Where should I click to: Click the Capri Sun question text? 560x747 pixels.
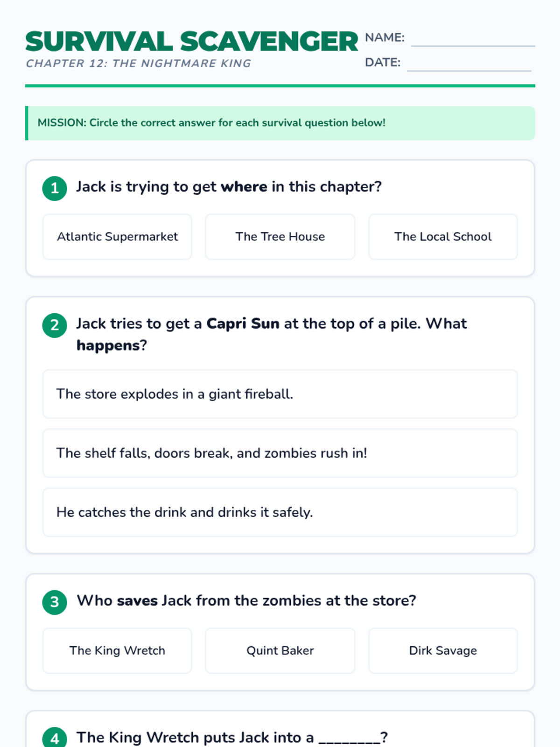(x=272, y=334)
